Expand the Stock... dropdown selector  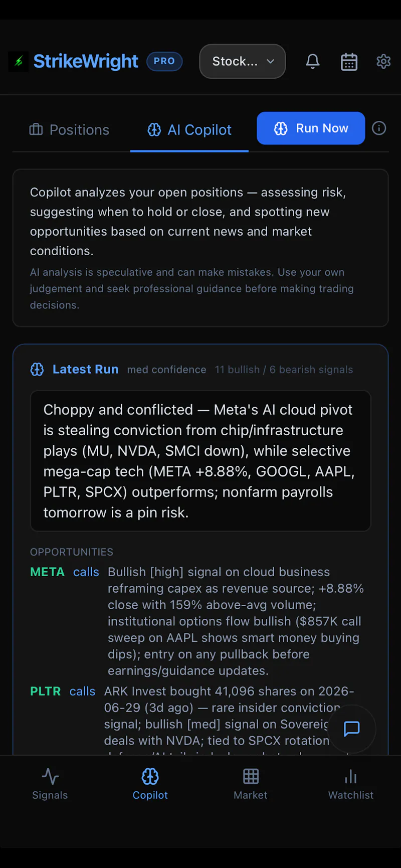click(243, 61)
